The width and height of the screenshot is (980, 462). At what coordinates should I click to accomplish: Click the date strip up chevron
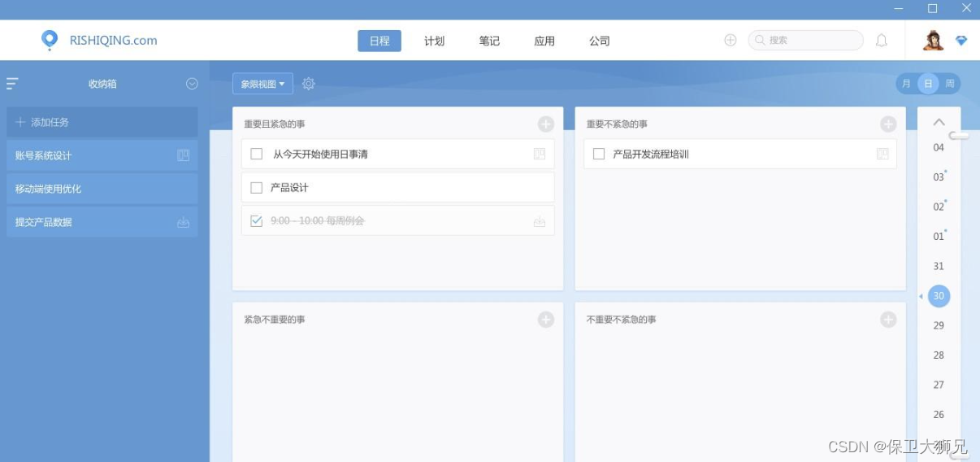click(x=939, y=122)
